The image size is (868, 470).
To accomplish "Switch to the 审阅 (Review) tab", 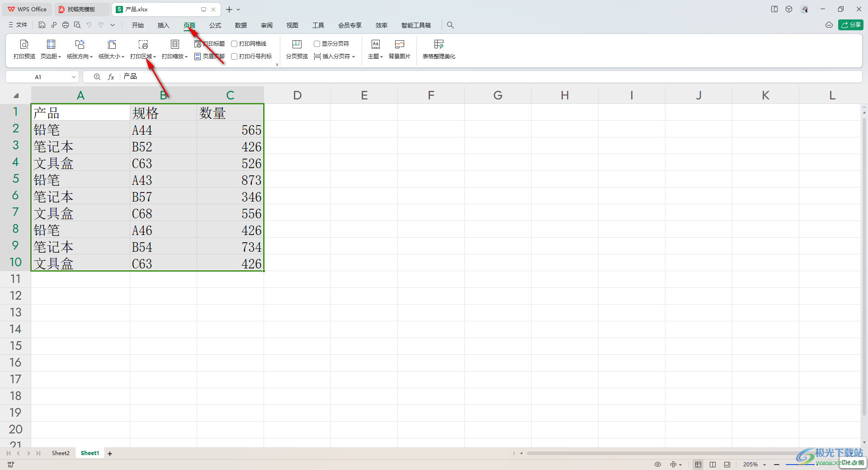I will [x=267, y=25].
